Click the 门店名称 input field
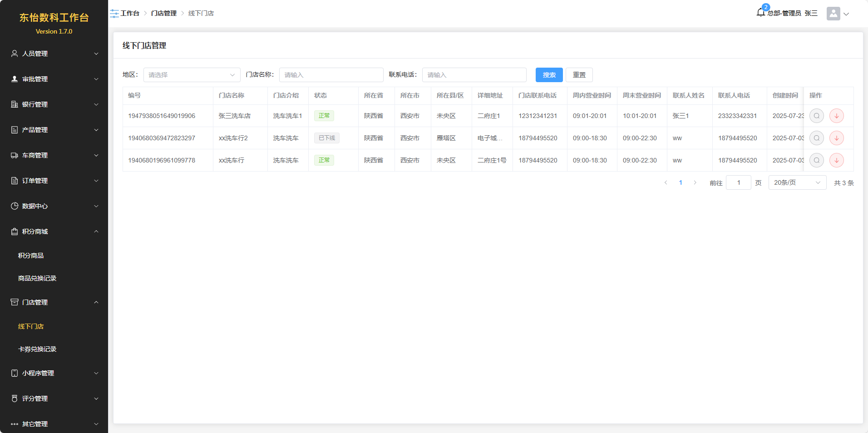Image resolution: width=868 pixels, height=433 pixels. click(x=331, y=75)
